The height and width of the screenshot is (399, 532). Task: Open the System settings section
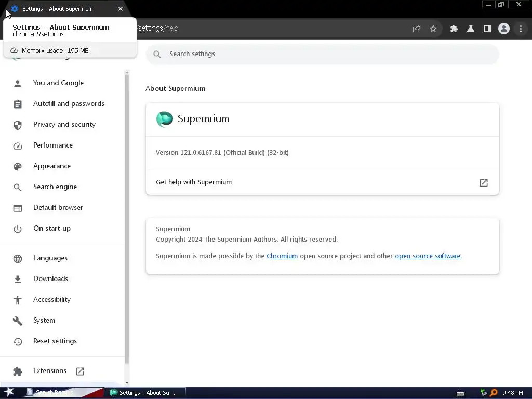(63, 321)
